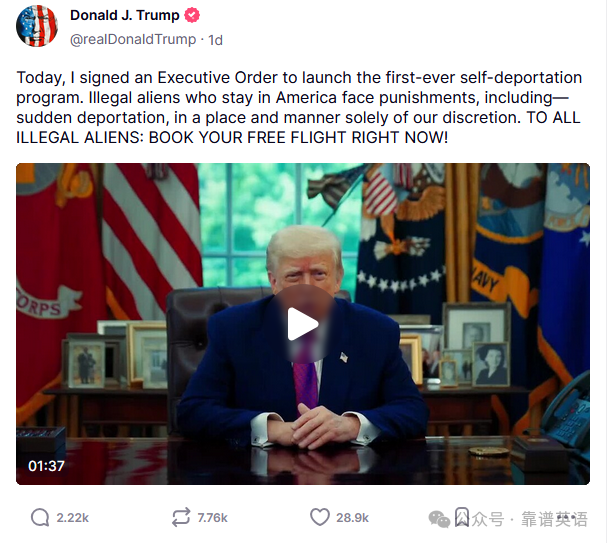
Task: View the 28.9k likes count
Action: [352, 518]
